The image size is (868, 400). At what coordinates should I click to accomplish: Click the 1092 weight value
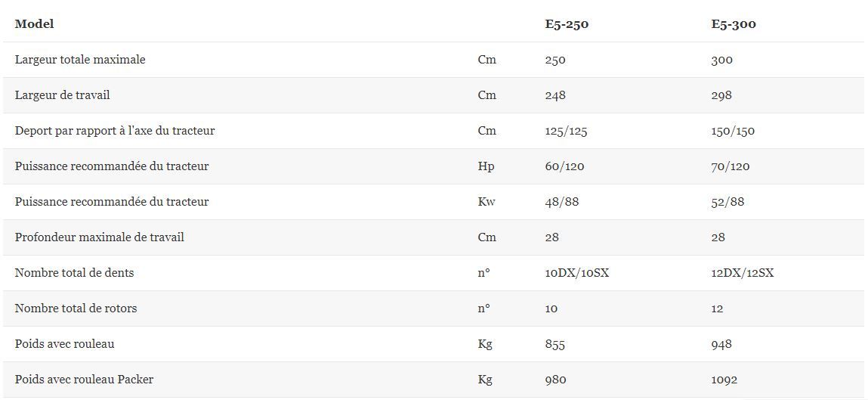(x=724, y=380)
